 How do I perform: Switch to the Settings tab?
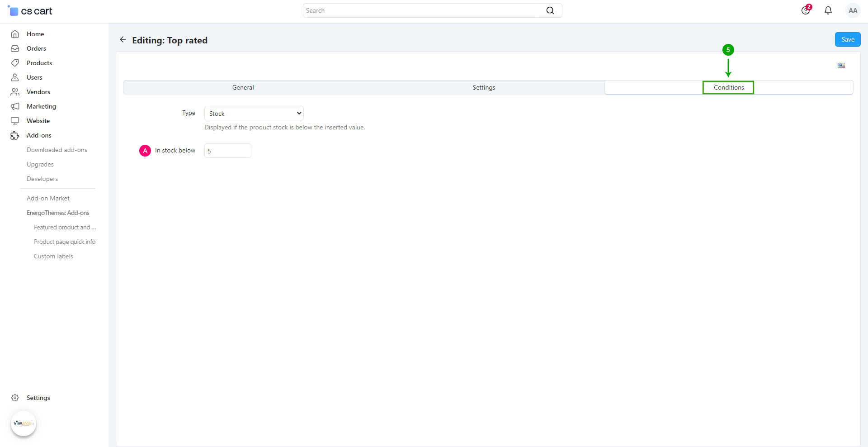click(484, 87)
